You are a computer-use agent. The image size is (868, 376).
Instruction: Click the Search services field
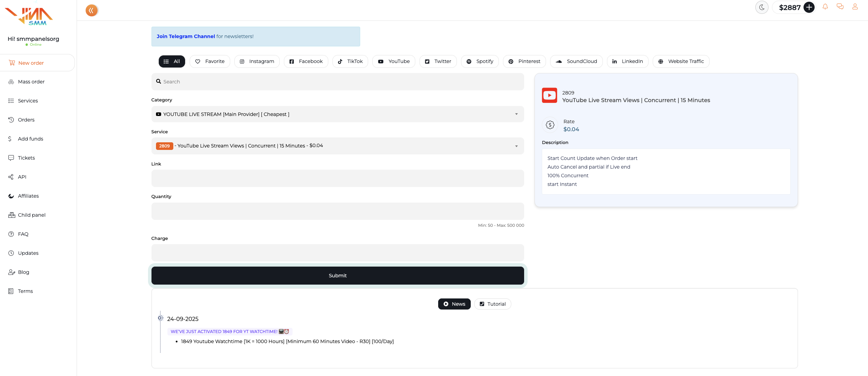337,82
